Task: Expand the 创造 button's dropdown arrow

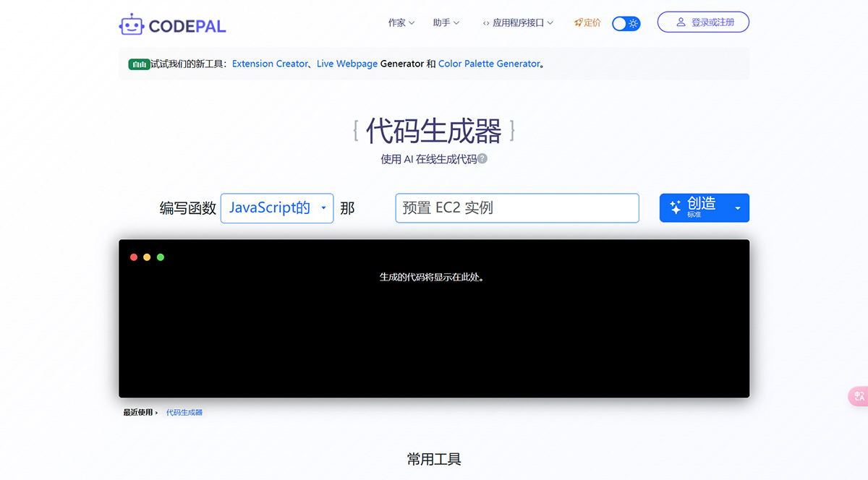Action: (x=738, y=207)
